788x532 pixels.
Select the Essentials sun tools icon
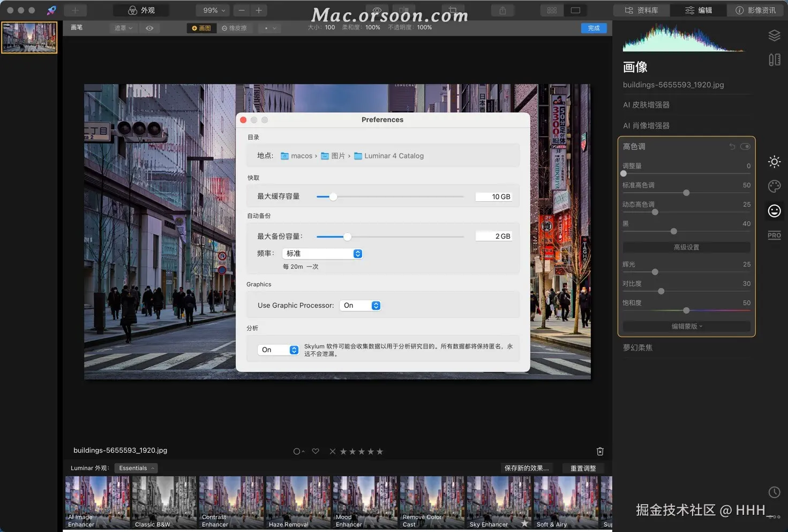pyautogui.click(x=774, y=162)
